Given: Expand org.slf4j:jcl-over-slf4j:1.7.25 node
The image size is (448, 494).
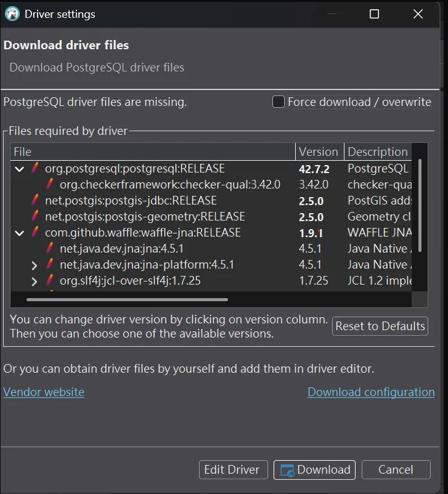Looking at the screenshot, I should click(x=35, y=281).
